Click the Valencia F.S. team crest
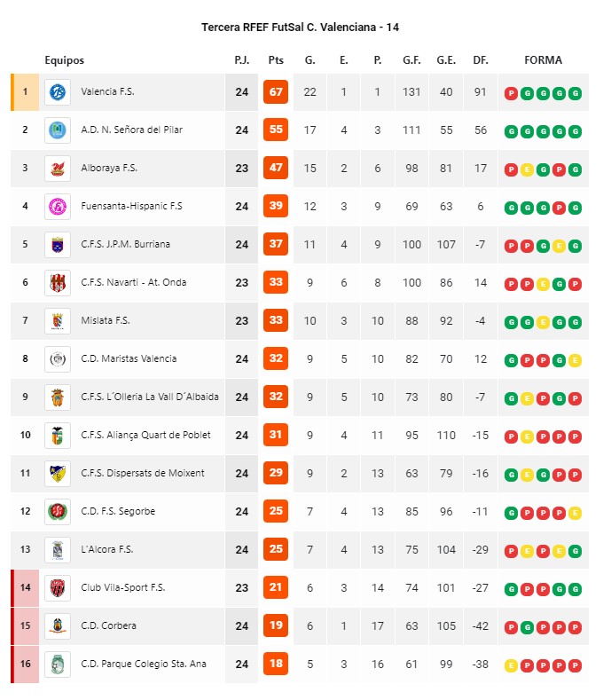The height and width of the screenshot is (700, 603). click(58, 92)
